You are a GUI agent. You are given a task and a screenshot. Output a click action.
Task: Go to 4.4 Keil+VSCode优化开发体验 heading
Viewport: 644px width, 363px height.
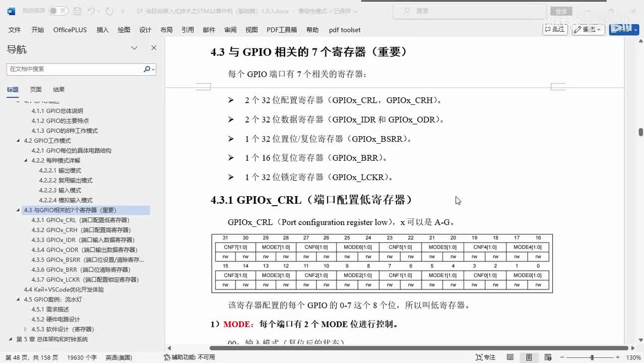point(64,289)
